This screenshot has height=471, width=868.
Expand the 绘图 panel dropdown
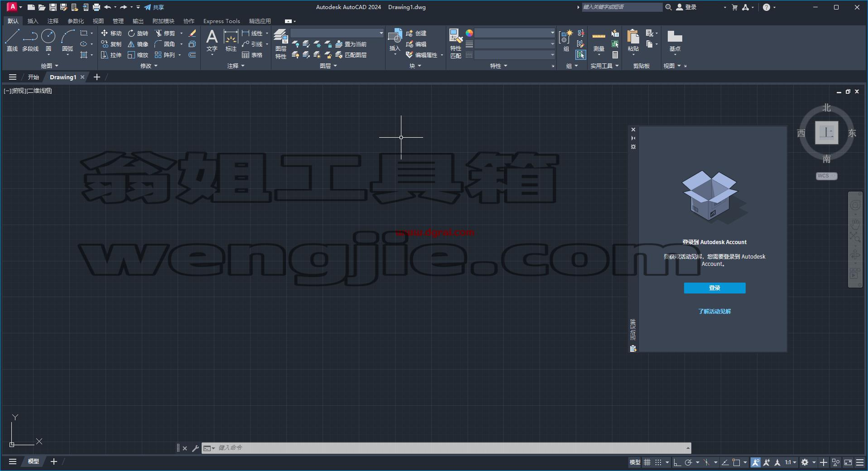(50, 66)
